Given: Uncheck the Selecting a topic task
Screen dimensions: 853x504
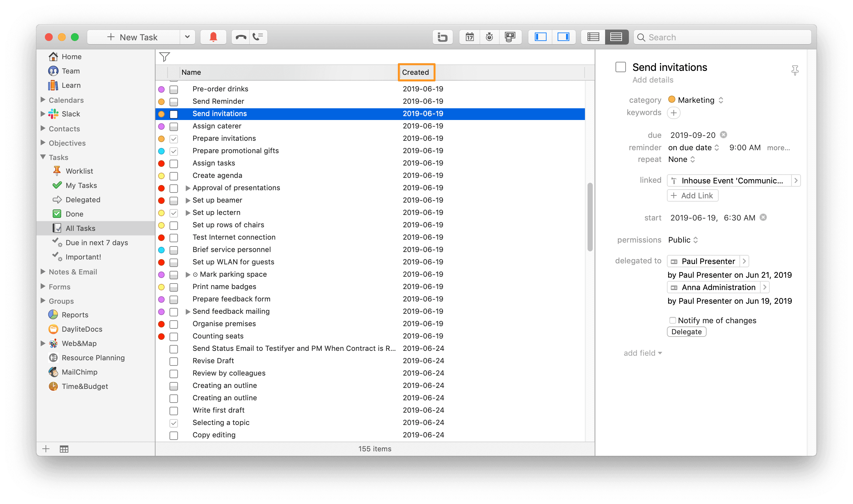Looking at the screenshot, I should click(x=174, y=423).
